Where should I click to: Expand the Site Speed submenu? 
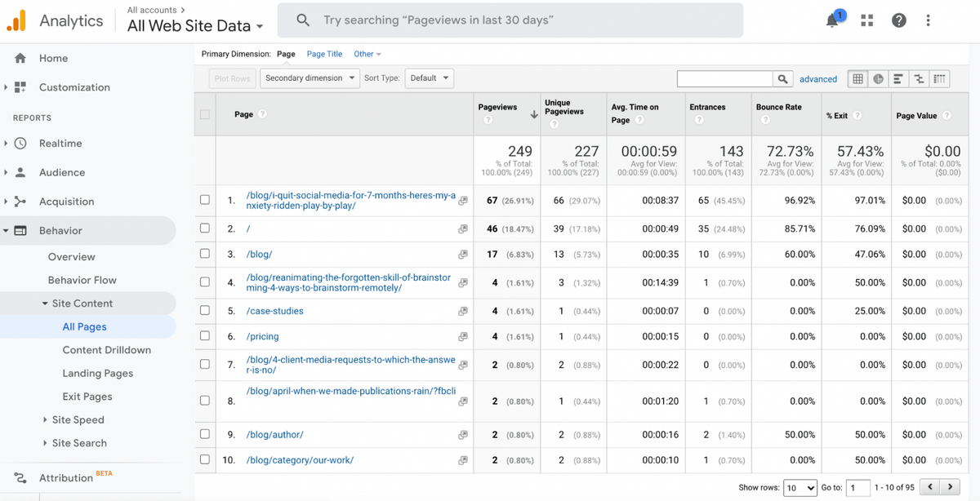point(45,420)
